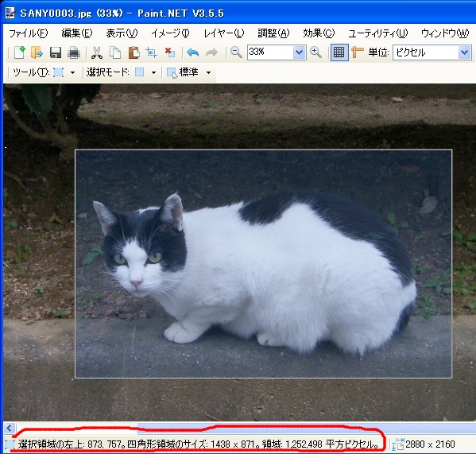Print using the printer icon
The width and height of the screenshot is (476, 454).
pos(74,52)
